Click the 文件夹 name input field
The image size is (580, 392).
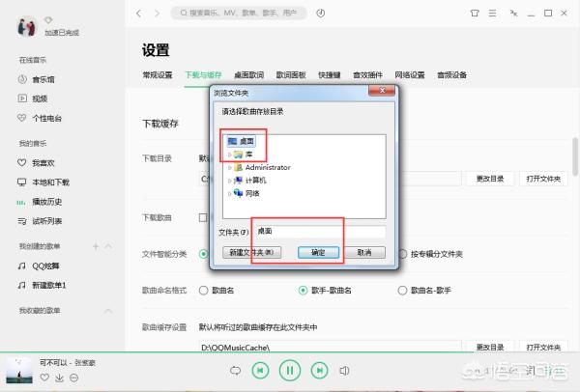[x=320, y=232]
